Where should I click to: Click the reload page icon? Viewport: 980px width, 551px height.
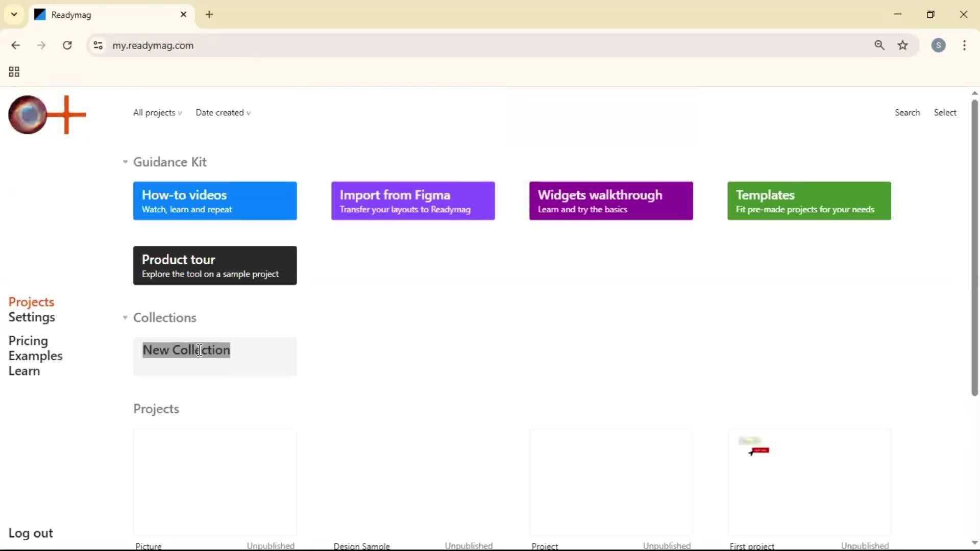click(67, 45)
